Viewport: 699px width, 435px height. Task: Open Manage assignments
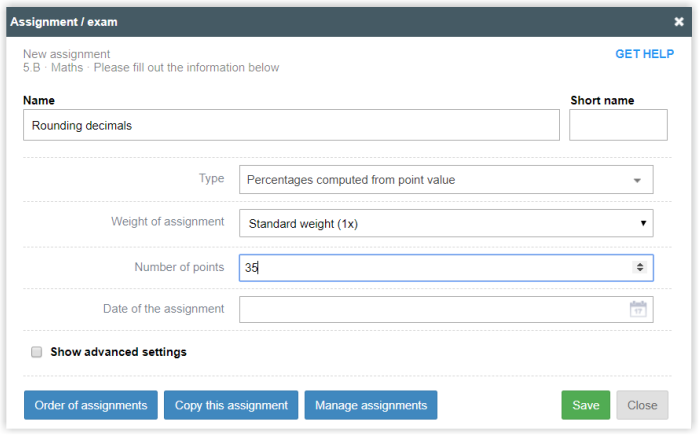[371, 405]
